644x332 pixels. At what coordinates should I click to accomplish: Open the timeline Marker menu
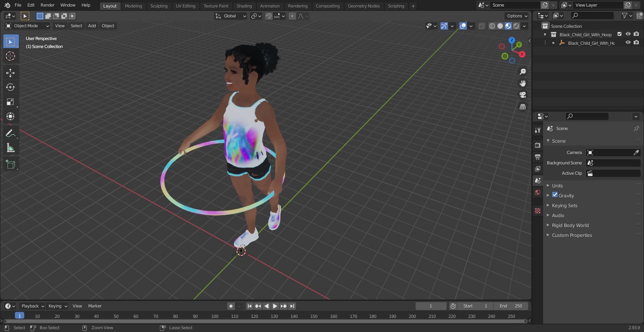point(95,306)
